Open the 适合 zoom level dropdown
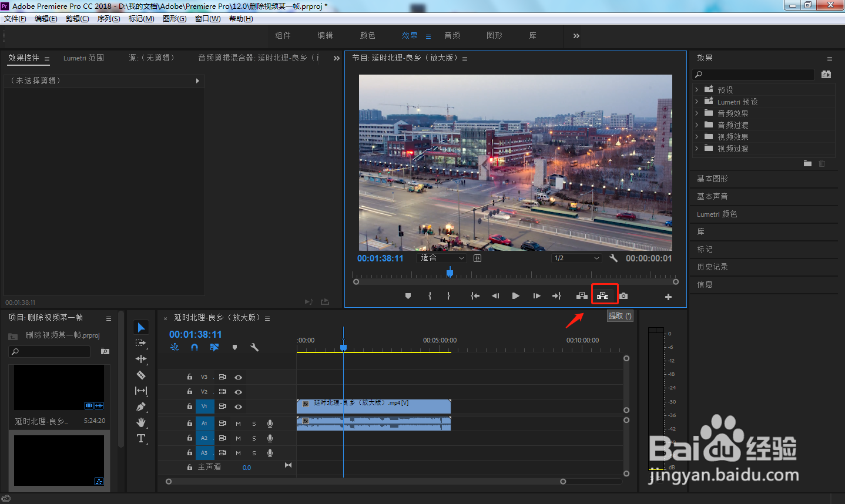This screenshot has width=845, height=504. [441, 258]
